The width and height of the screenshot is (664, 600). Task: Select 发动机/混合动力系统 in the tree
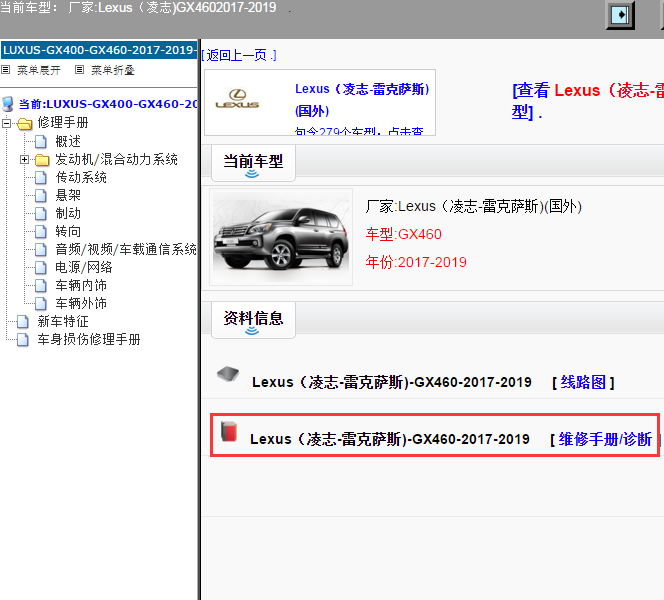tap(116, 160)
